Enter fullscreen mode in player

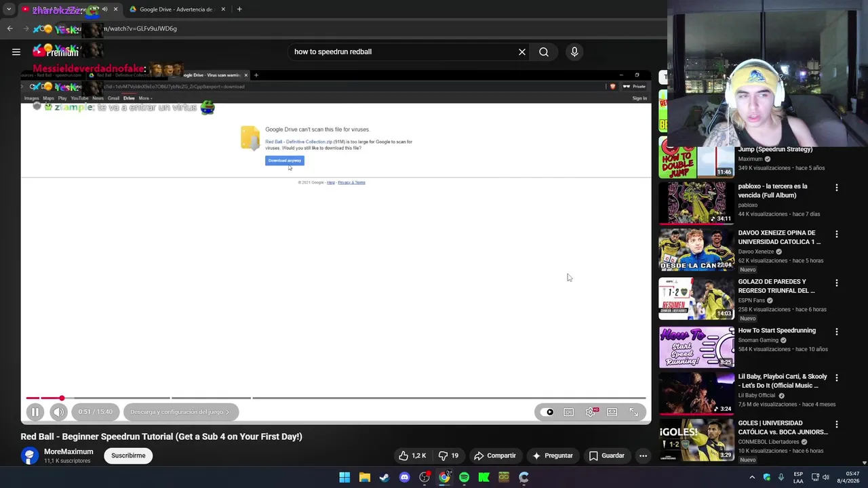click(633, 412)
